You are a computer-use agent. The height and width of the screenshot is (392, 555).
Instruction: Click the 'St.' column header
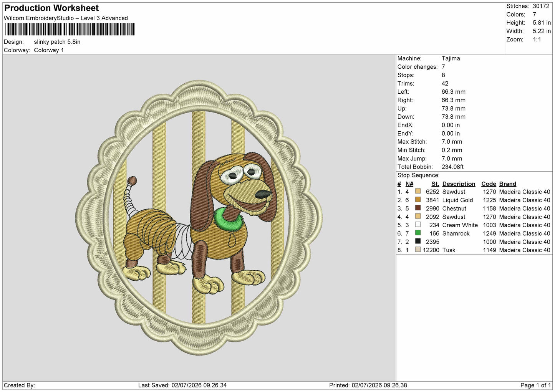(x=435, y=184)
